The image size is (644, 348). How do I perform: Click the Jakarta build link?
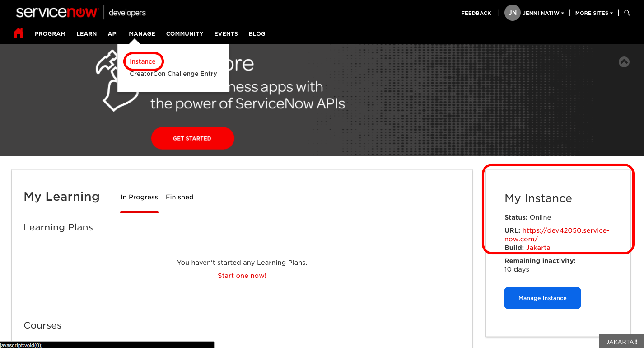pos(538,248)
